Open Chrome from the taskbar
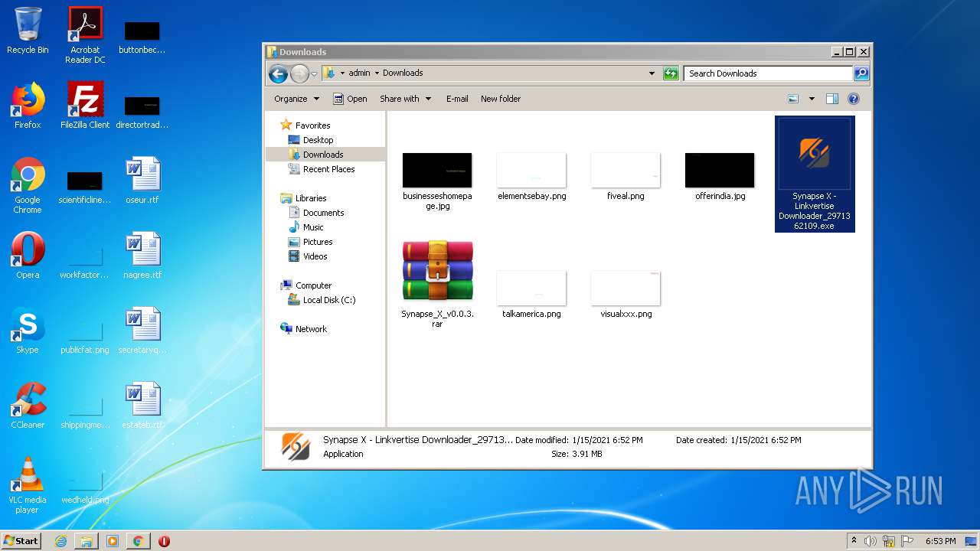 pos(138,541)
